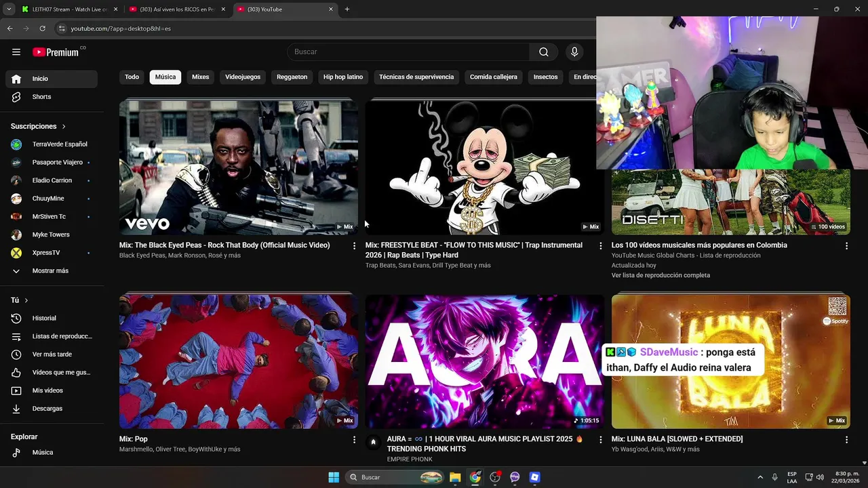Open Pasaporte Viajero subscription

tap(52, 163)
